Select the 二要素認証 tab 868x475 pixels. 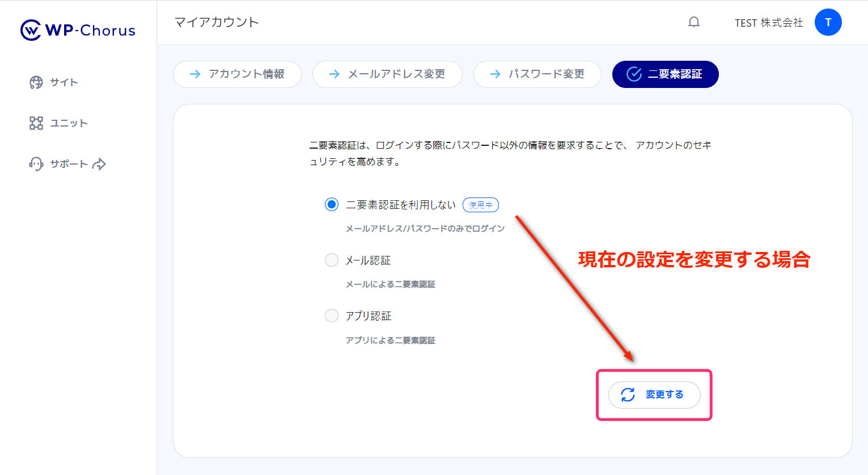point(665,74)
